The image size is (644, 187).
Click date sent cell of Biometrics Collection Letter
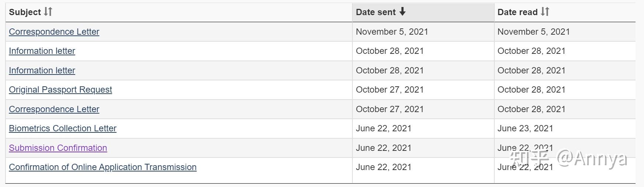(383, 128)
